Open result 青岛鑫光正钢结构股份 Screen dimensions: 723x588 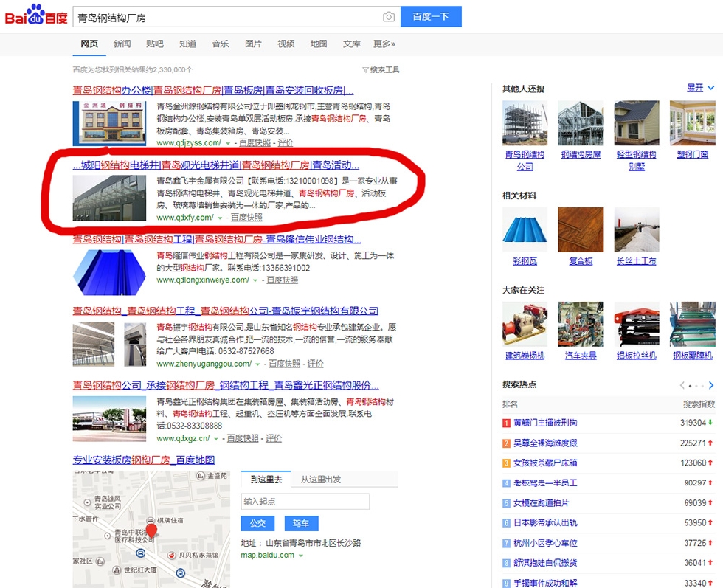(226, 384)
